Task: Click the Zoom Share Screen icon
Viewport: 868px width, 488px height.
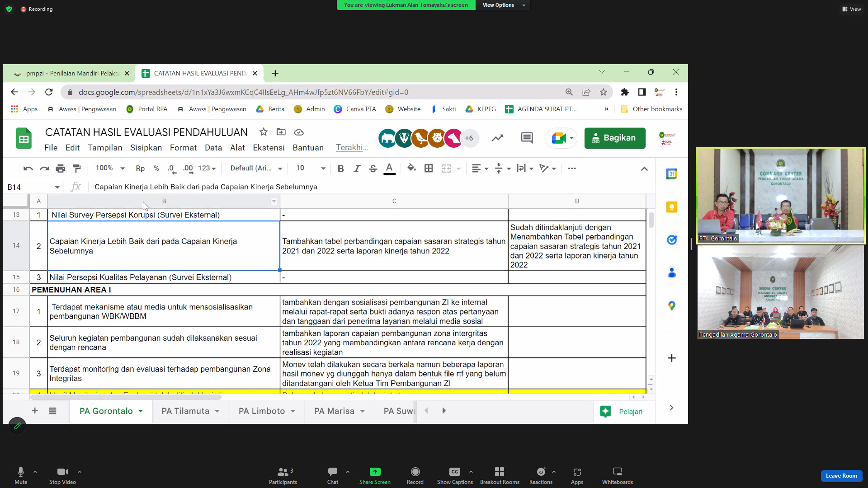Action: [375, 472]
